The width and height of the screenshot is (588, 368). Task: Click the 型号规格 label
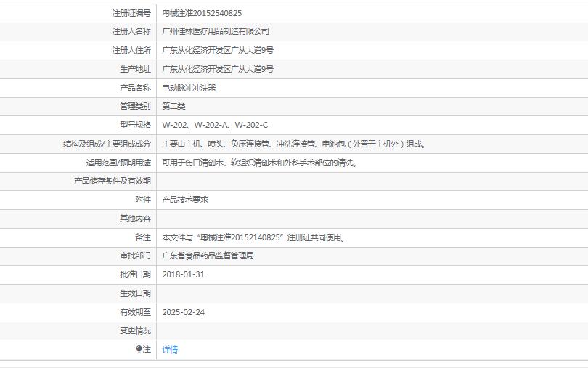[135, 125]
